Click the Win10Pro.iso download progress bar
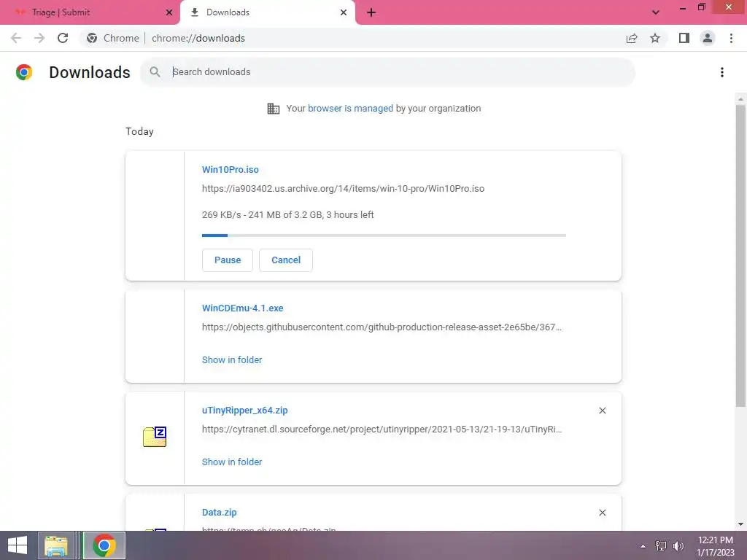Screen dimensions: 747x560 pyautogui.click(x=384, y=236)
